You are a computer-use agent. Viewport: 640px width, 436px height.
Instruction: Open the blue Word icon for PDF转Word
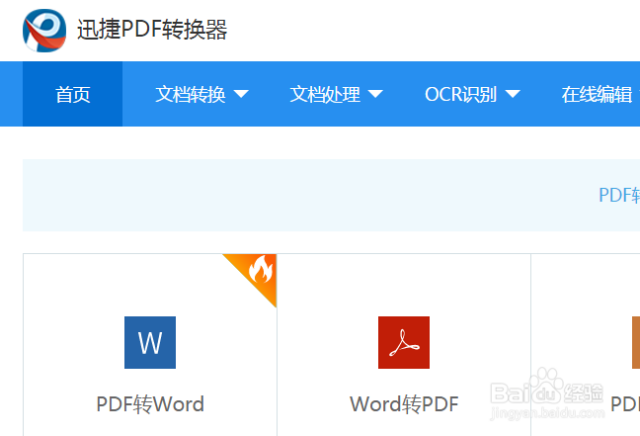(x=150, y=343)
